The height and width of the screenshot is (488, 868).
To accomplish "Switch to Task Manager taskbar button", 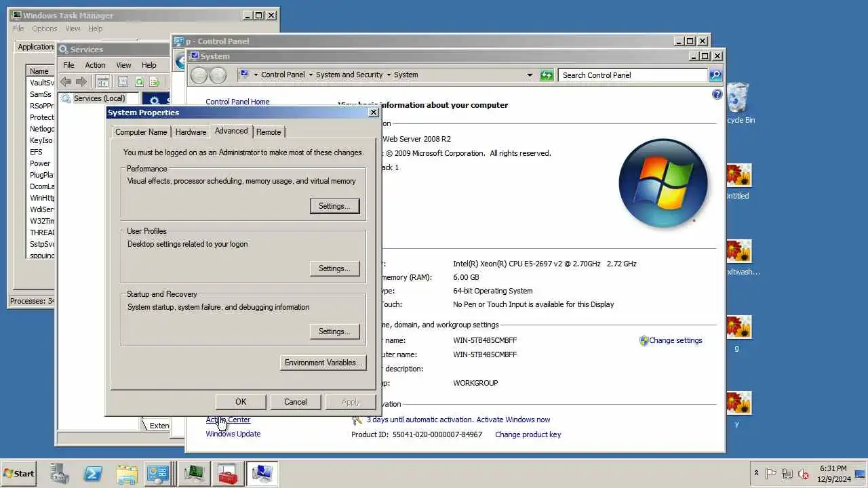I will 193,474.
